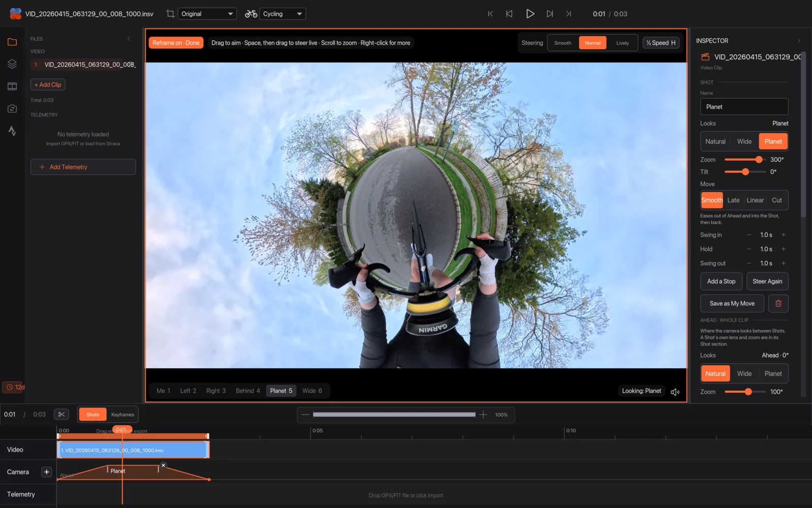Open the Files folder sidebar icon
The height and width of the screenshot is (508, 812).
click(12, 42)
